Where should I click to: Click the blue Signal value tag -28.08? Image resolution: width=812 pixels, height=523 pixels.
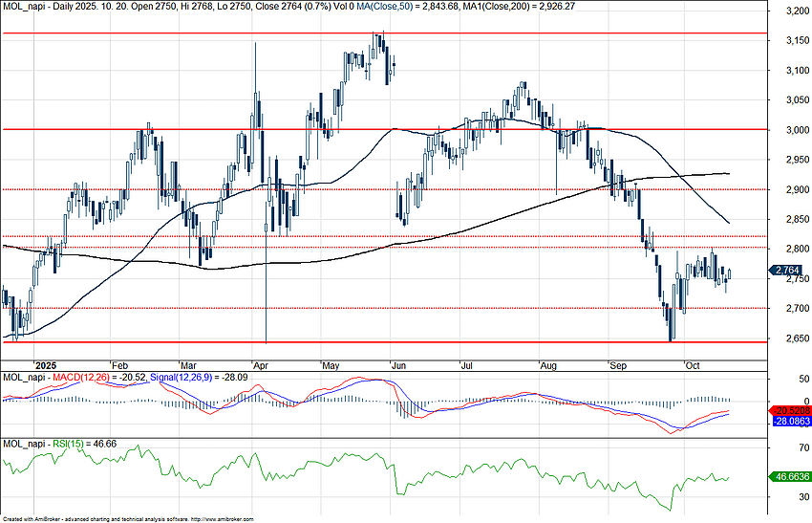[x=790, y=421]
